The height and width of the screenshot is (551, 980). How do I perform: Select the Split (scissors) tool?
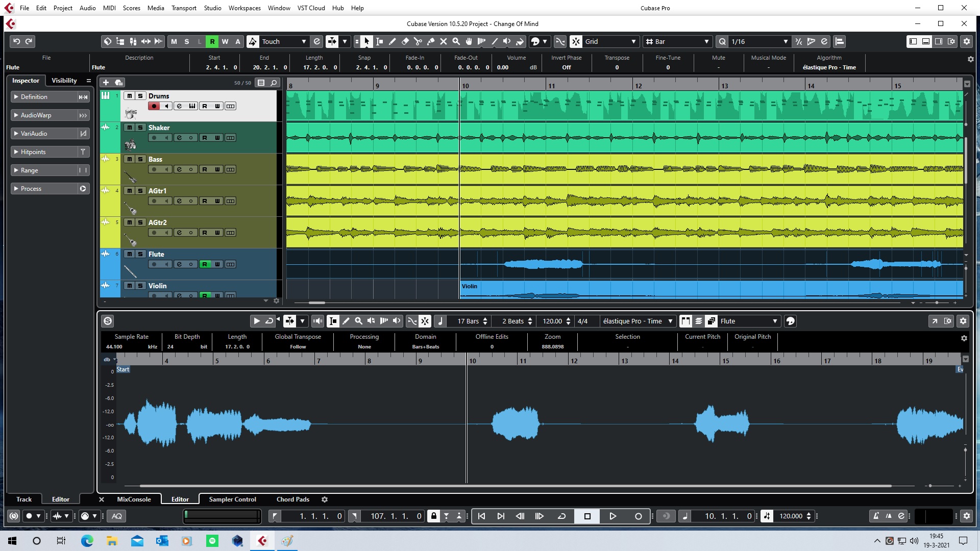pos(418,41)
